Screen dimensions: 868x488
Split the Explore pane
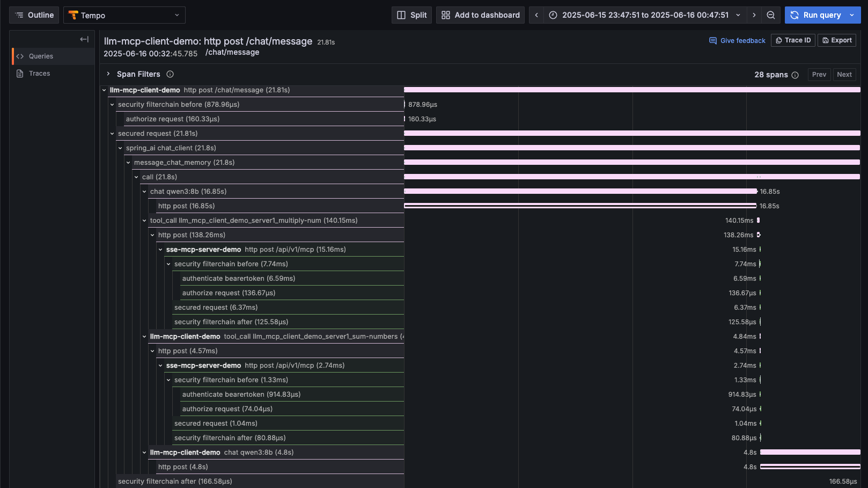412,15
